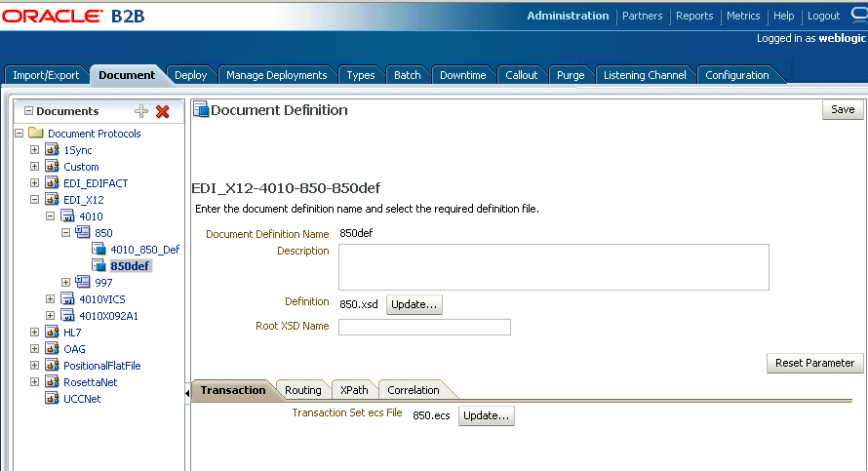Expand the OAG tree node
The width and height of the screenshot is (868, 471).
pos(34,349)
